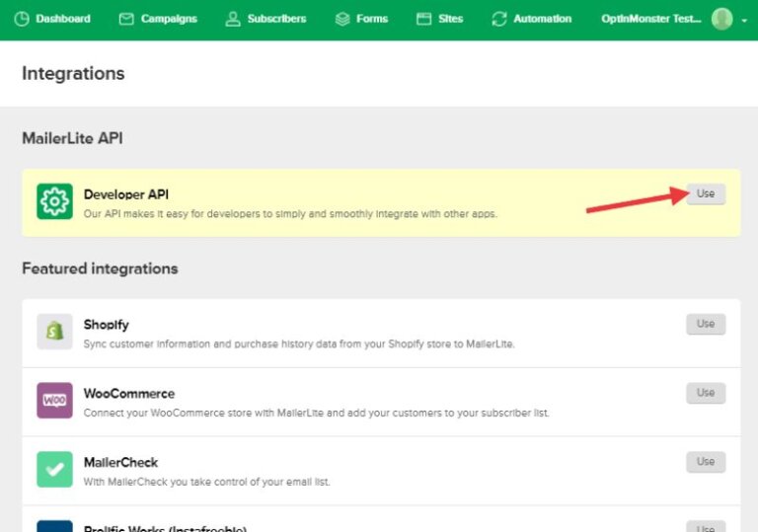Click the Shopify bag icon
This screenshot has height=532, width=758.
click(x=54, y=332)
